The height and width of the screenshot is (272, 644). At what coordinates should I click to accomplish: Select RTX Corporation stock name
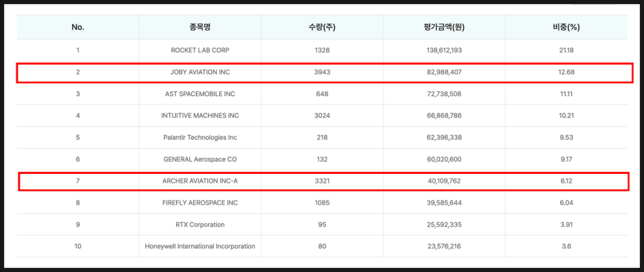200,225
